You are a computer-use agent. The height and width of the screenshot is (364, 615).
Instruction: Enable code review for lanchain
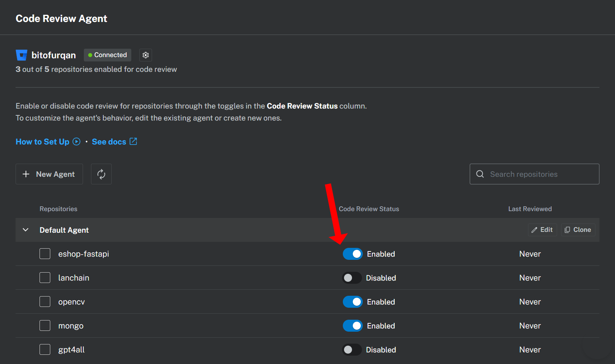pos(352,278)
